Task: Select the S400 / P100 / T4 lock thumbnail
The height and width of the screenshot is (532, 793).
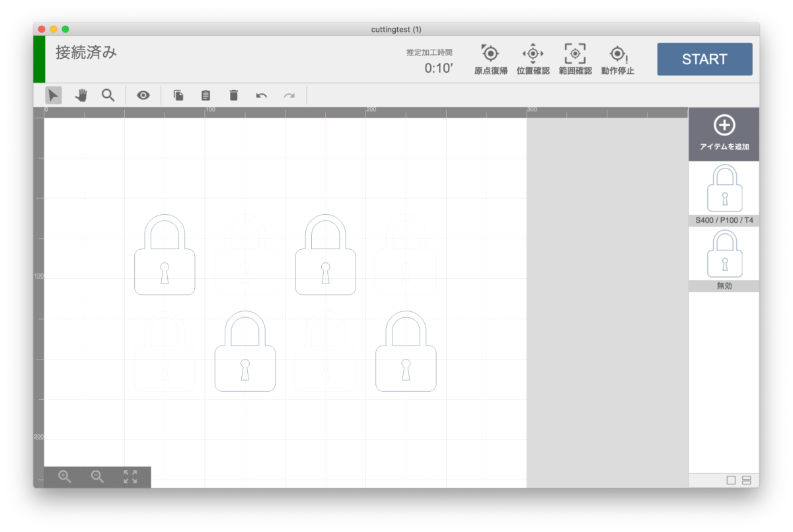Action: [x=724, y=188]
